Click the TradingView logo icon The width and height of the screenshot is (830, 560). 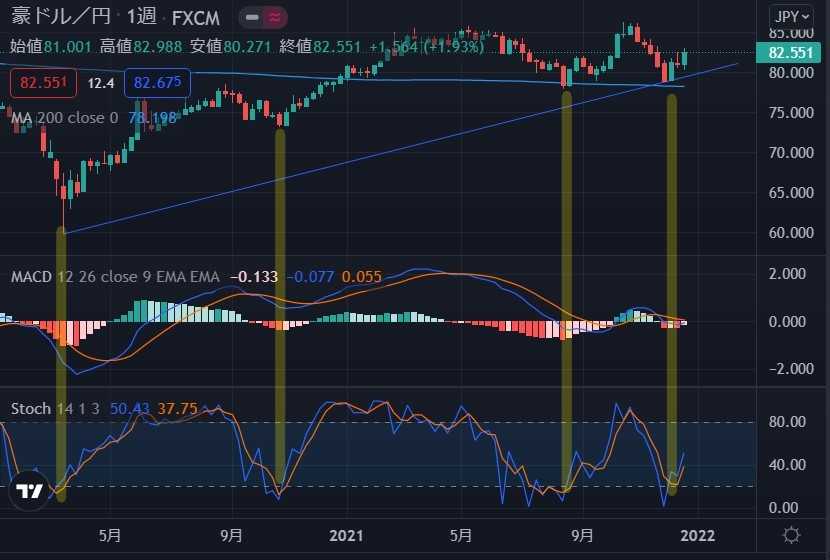[29, 491]
